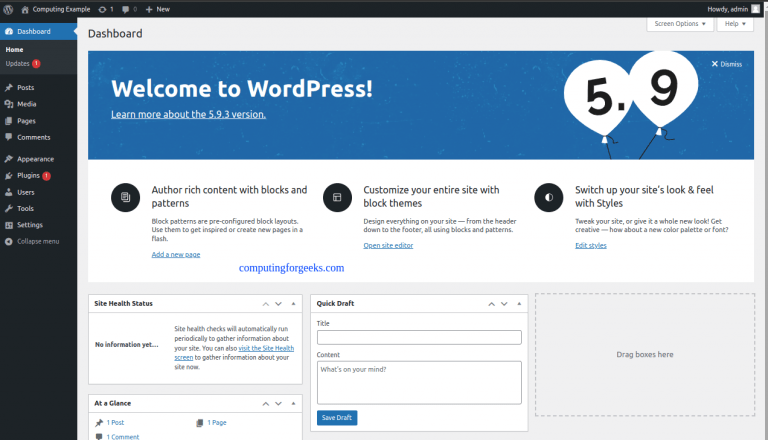Click the 1 Comment link

(x=123, y=437)
